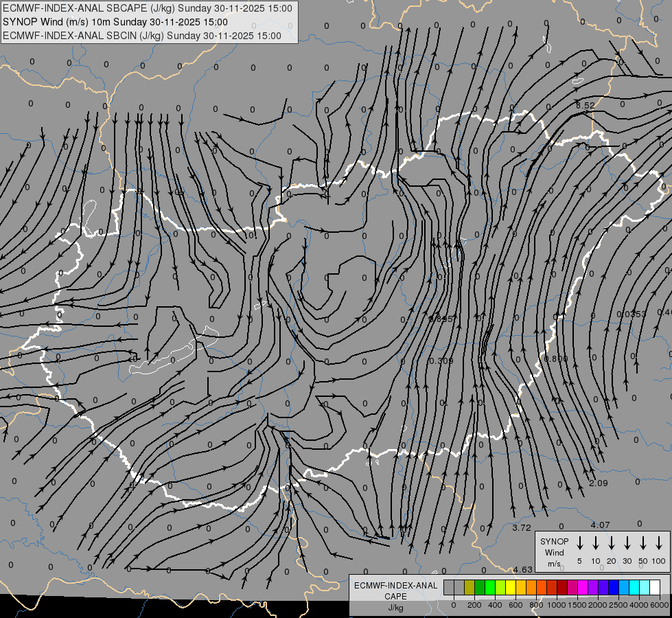Pick the cyan CAPE legend swatch
This screenshot has height=618, width=672.
(x=635, y=587)
